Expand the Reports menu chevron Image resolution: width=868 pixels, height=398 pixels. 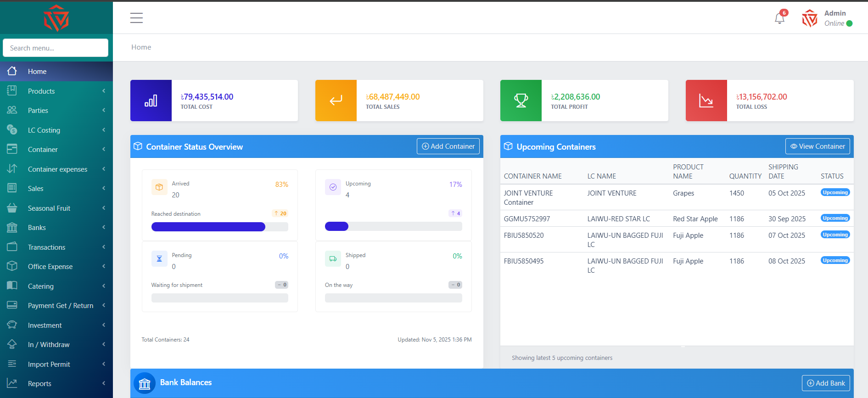[104, 383]
